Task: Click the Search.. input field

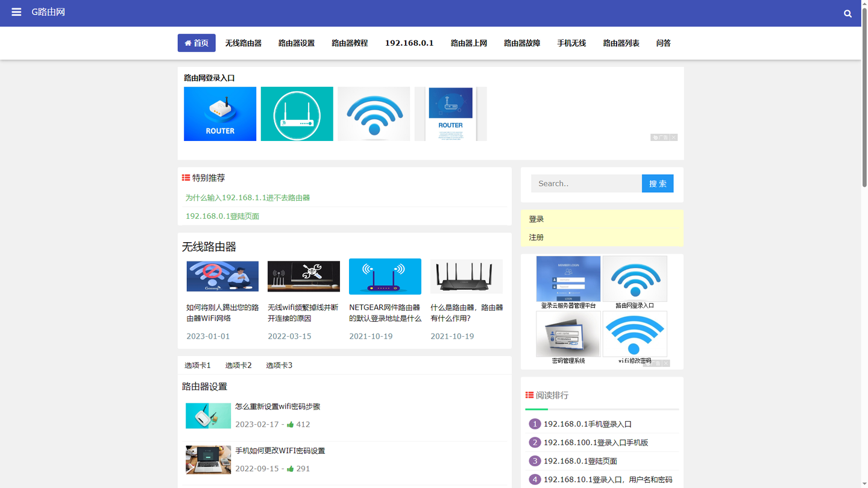Action: coord(587,184)
